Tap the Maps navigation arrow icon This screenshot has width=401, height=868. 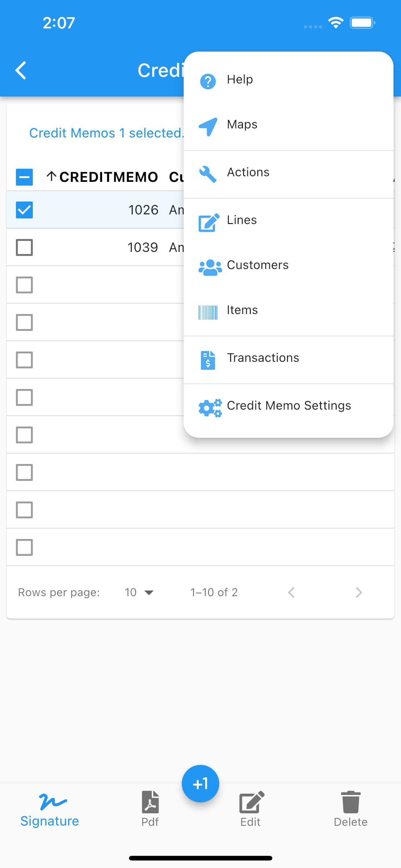pyautogui.click(x=208, y=127)
